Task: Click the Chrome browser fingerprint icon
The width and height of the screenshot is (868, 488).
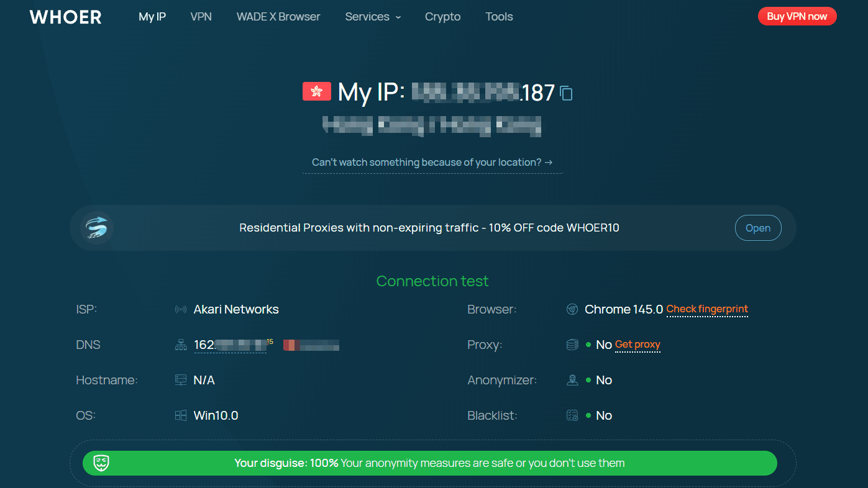Action: tap(572, 309)
